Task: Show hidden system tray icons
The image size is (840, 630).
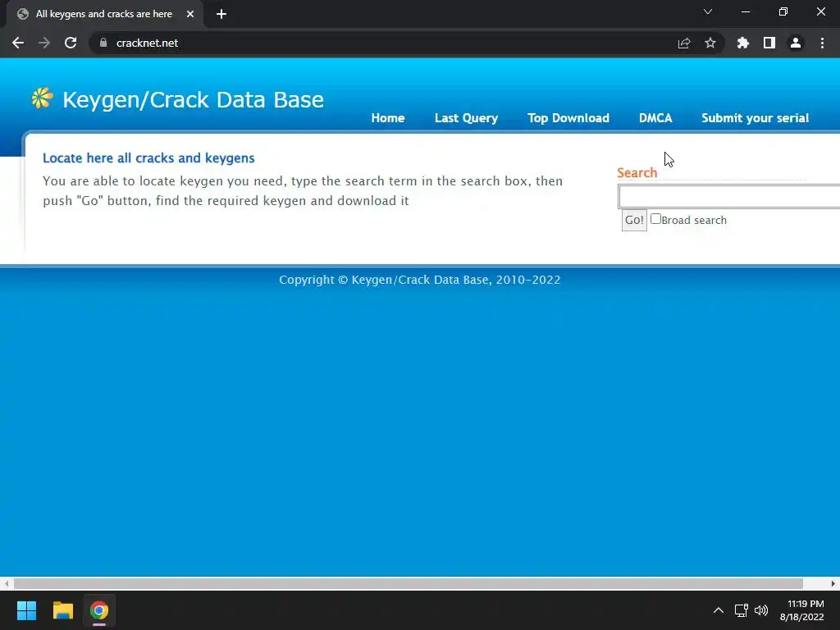Action: (719, 610)
